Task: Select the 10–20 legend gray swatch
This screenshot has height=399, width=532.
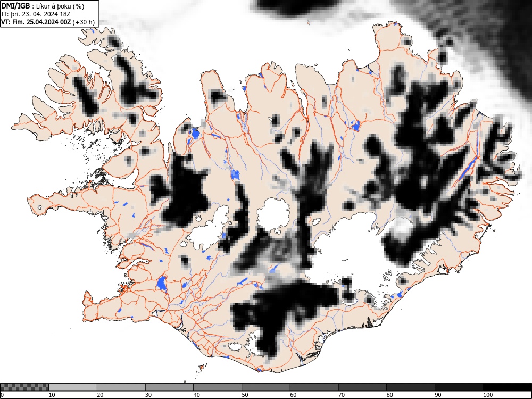Action: (x=73, y=387)
